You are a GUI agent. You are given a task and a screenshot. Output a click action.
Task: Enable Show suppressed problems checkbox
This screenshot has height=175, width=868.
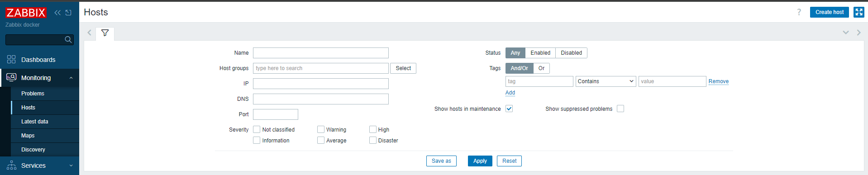tap(620, 109)
